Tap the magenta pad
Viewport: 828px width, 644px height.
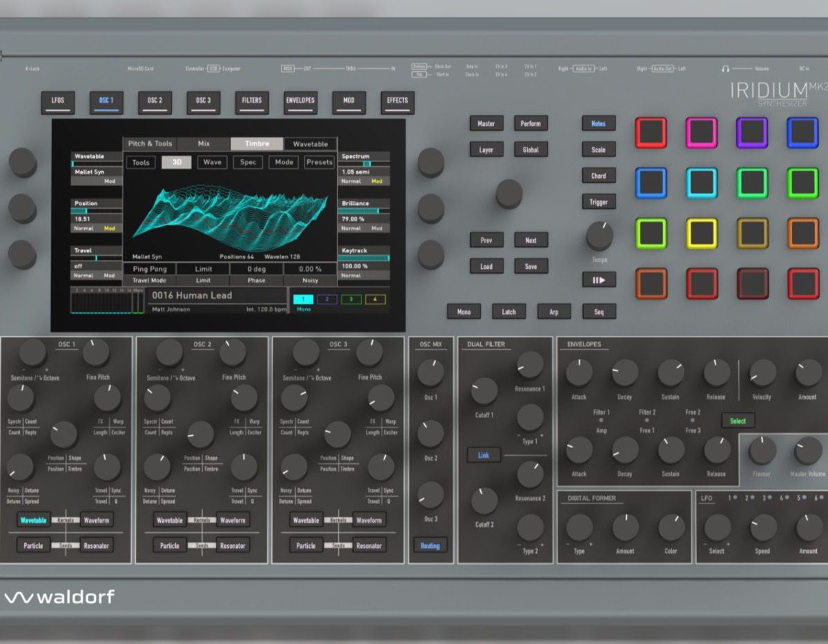coord(701,133)
